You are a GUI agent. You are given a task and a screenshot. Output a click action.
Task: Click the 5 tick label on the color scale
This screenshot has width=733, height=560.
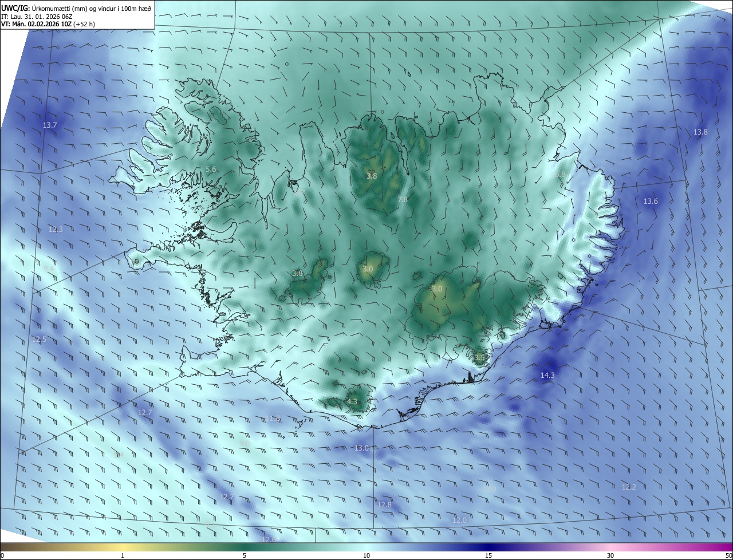tap(245, 555)
